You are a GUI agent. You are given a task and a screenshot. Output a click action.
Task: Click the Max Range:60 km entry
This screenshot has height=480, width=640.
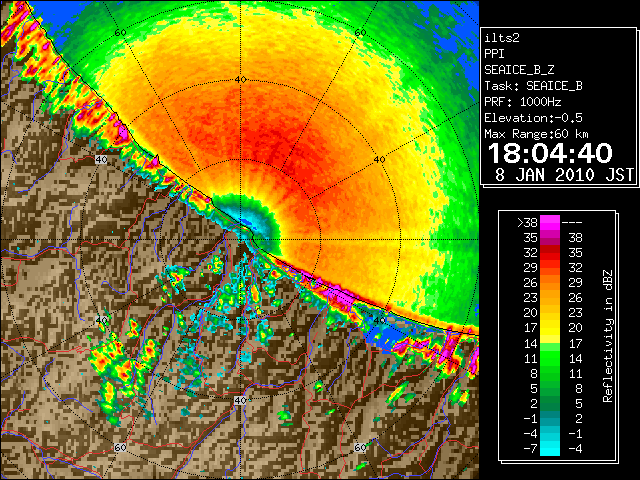(536, 134)
